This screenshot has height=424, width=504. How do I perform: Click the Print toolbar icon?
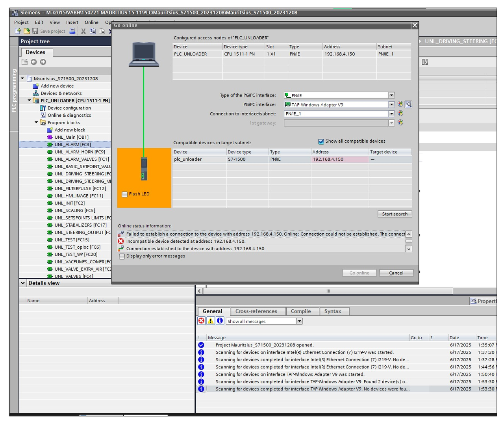coord(72,31)
